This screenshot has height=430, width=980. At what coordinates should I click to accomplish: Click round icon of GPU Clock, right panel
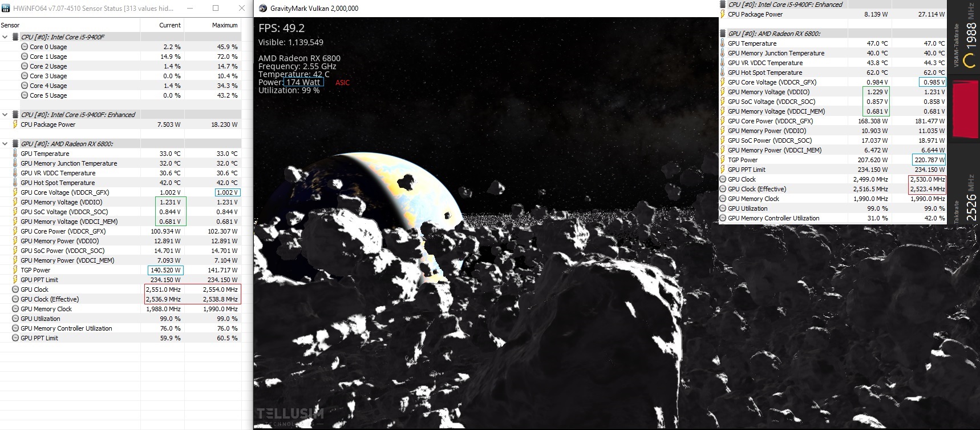click(x=723, y=179)
